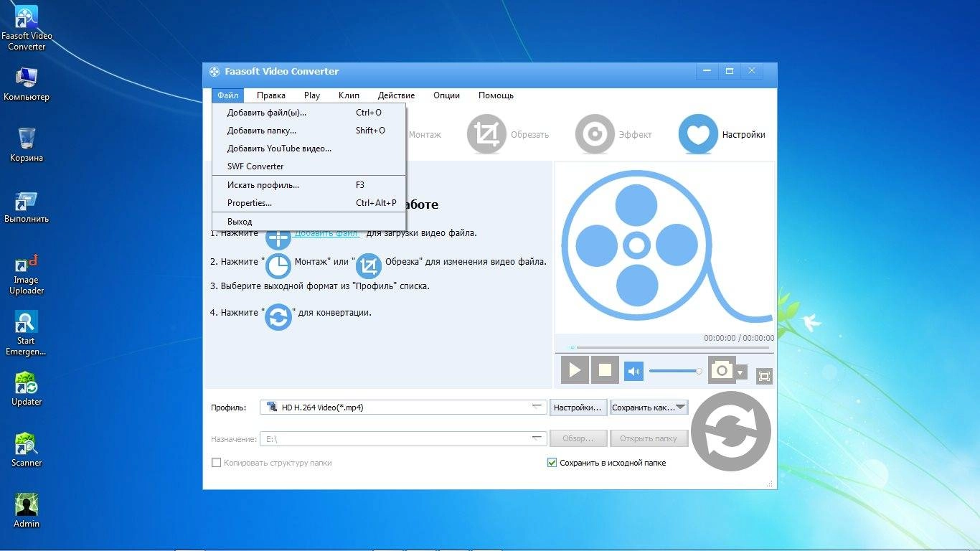
Task: Open Faasoft Video Converter desktop shortcut
Action: pos(27,29)
